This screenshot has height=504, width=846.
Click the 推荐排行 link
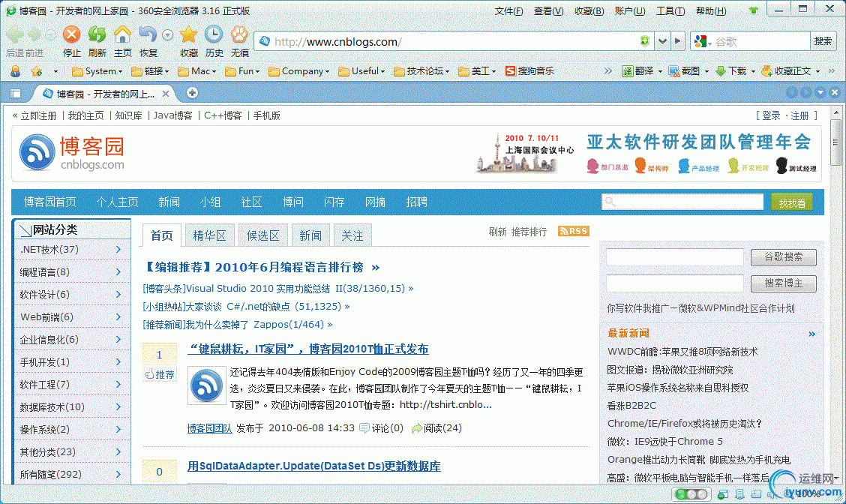(529, 232)
